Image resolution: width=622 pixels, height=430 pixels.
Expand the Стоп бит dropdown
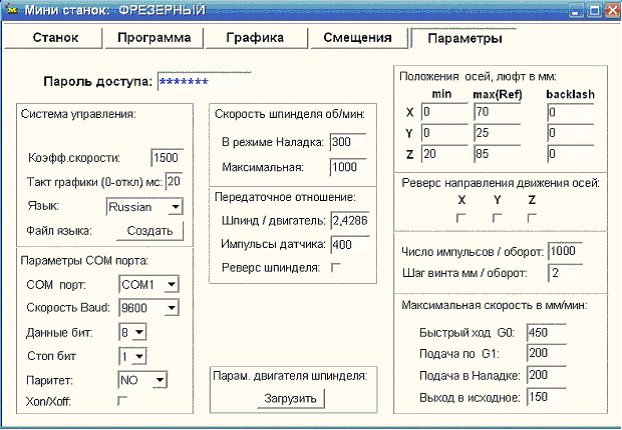[x=133, y=356]
